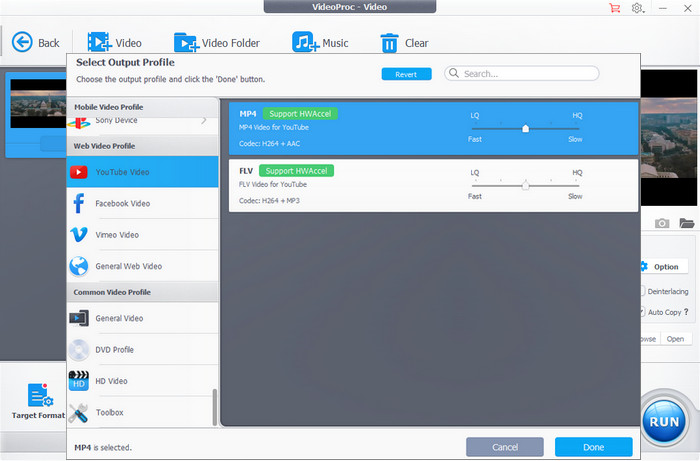Click the Open output folder button
The image size is (700, 461).
(675, 339)
